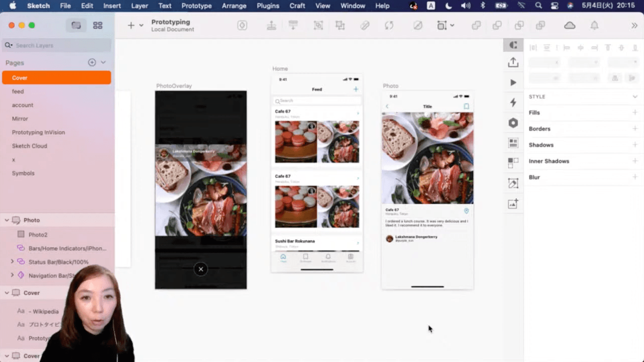Screen dimensions: 644x362
Task: Select the '- Wikipedia' text layer
Action: (x=43, y=312)
